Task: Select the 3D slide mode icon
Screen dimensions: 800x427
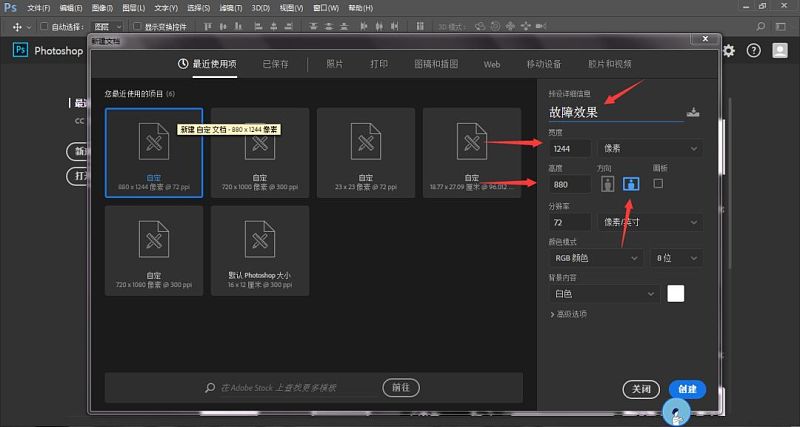Action: coord(526,27)
